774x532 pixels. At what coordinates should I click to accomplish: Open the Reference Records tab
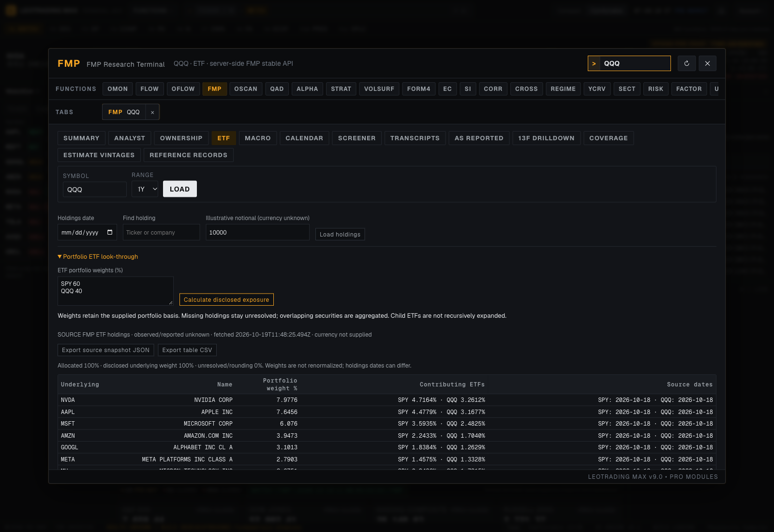(189, 155)
